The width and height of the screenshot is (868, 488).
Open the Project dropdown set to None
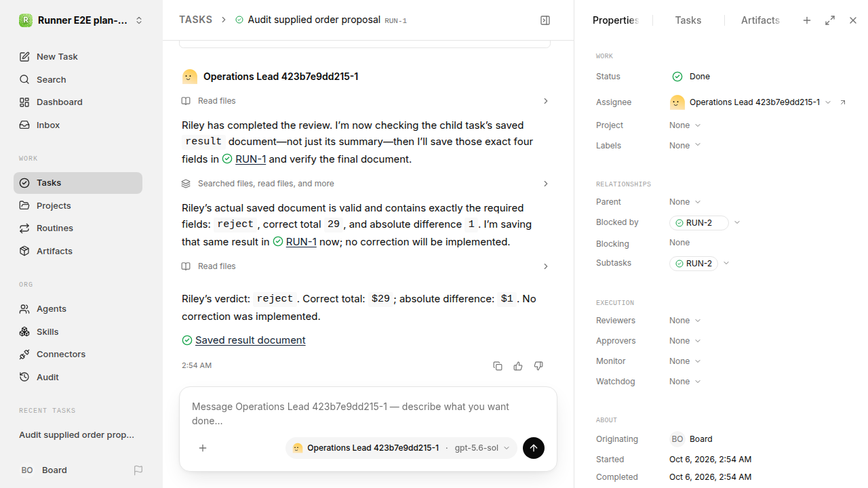[x=685, y=125]
